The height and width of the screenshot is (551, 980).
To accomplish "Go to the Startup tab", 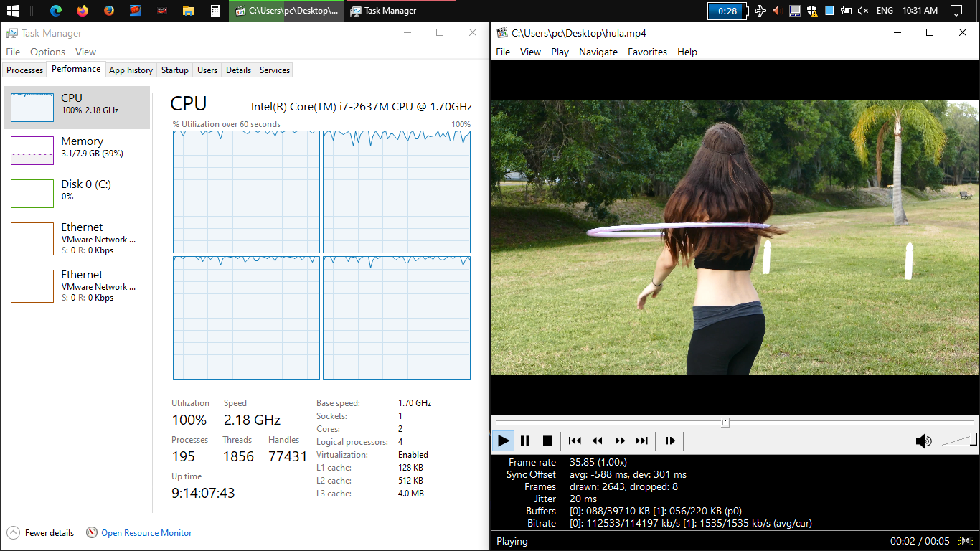I will [175, 70].
